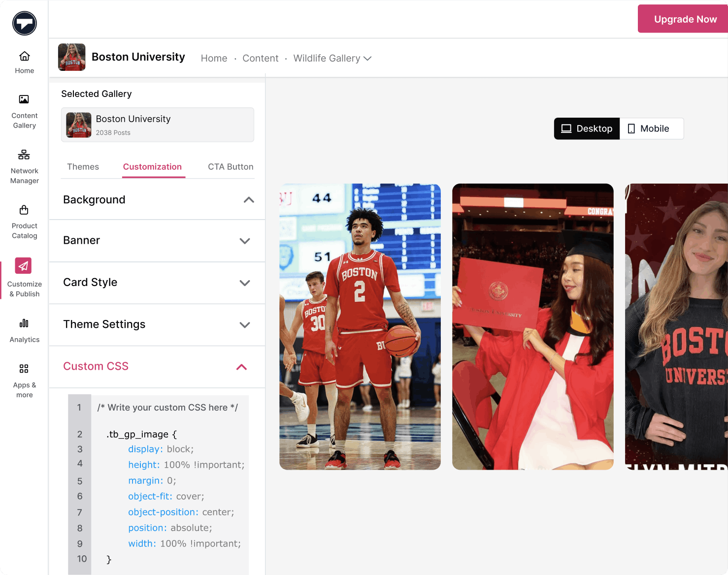The width and height of the screenshot is (728, 575).
Task: Open Product Catalog bag icon
Action: point(24,210)
